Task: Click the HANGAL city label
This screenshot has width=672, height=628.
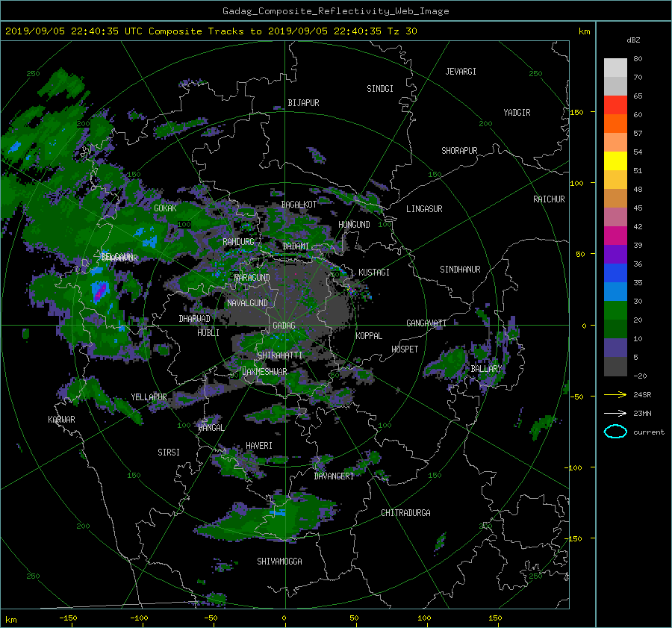Action: tap(211, 428)
